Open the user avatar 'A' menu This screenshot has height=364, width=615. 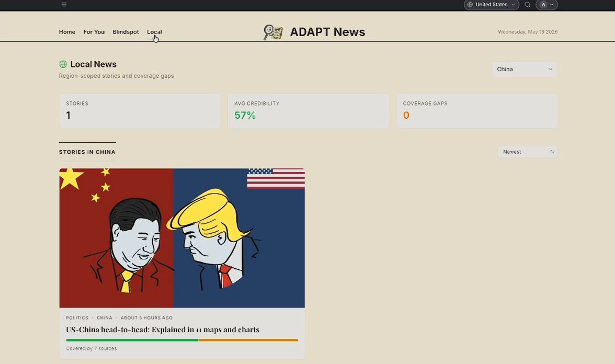546,5
